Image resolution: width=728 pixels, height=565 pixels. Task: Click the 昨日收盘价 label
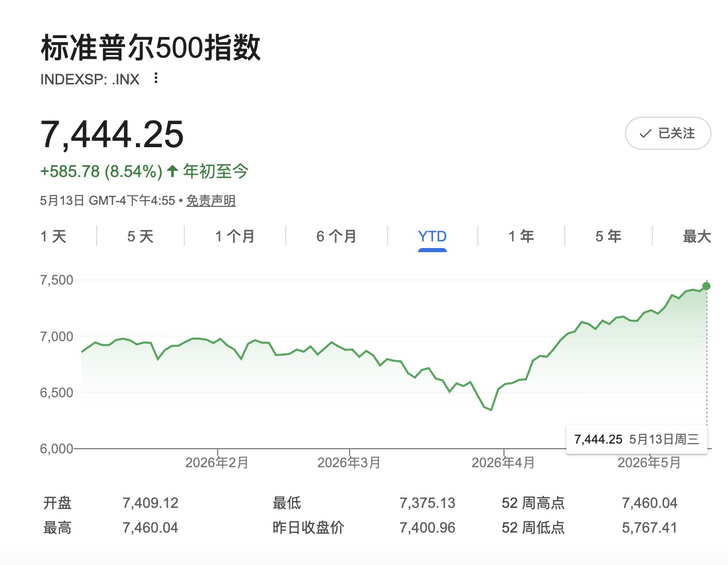[308, 527]
